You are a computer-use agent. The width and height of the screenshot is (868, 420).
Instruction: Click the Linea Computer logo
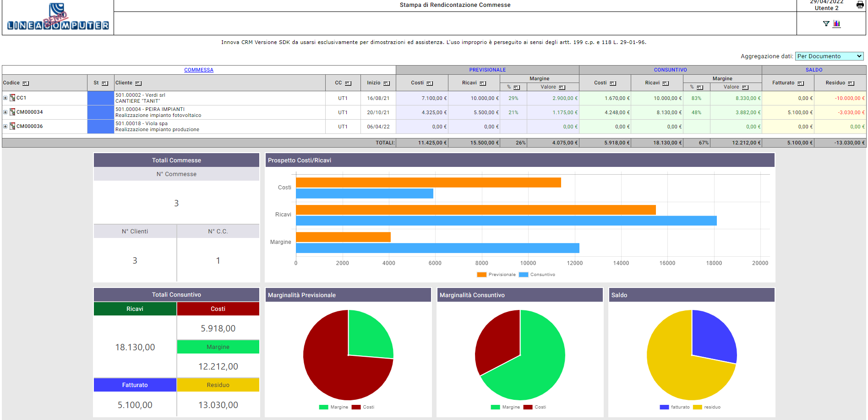click(58, 17)
